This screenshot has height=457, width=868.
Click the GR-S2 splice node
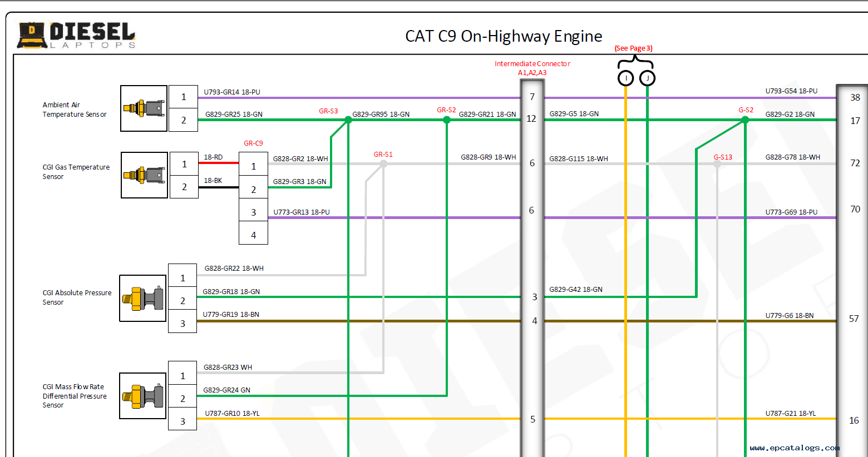click(447, 120)
